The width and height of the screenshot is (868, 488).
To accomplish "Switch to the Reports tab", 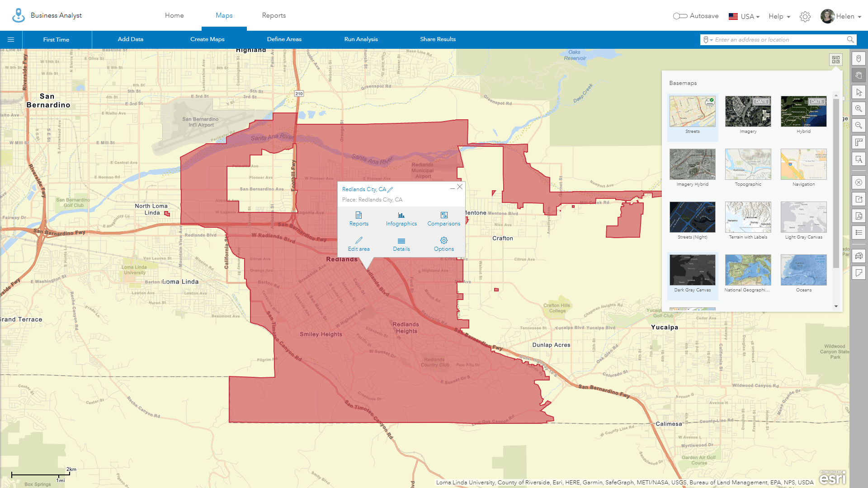I will [x=274, y=15].
